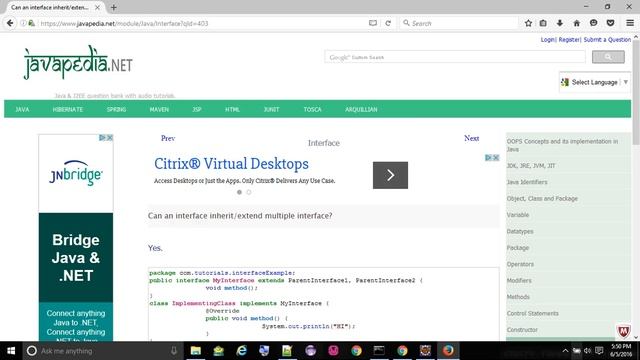The height and width of the screenshot is (360, 640).
Task: Close the JNBridge sidebar ad
Action: tap(109, 138)
